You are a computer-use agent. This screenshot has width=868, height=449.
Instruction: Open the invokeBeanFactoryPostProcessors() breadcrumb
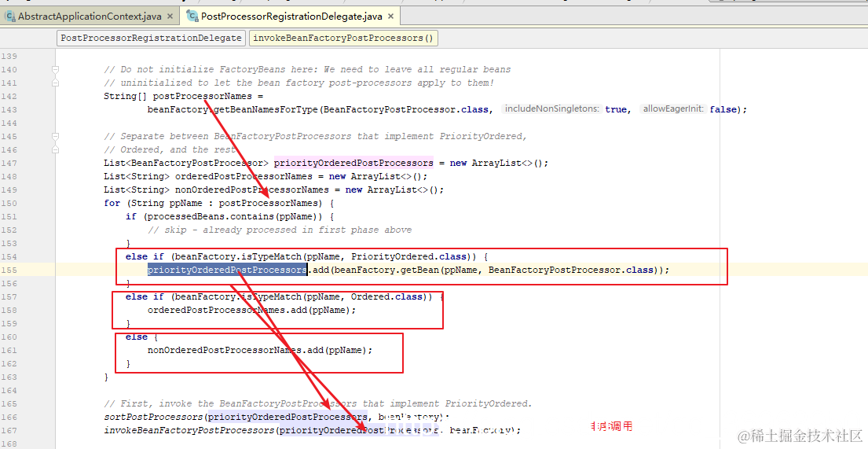(343, 38)
